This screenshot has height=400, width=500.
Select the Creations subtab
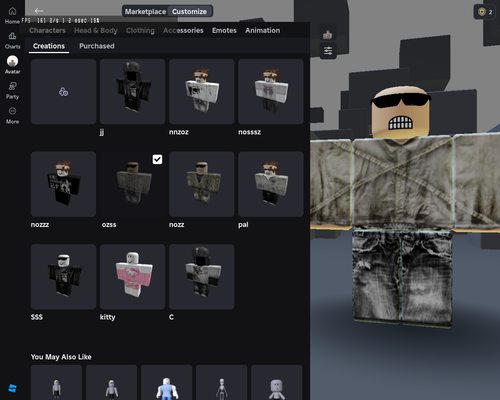[x=49, y=46]
